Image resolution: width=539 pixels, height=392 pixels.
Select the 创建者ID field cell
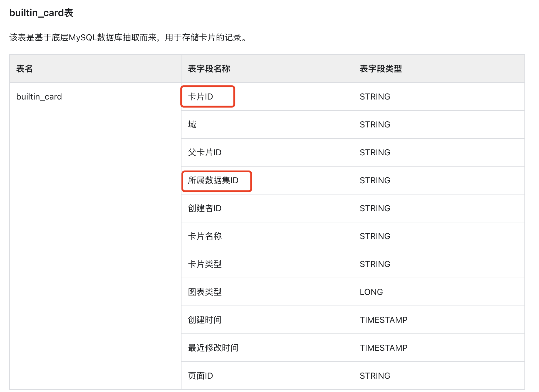pos(205,208)
